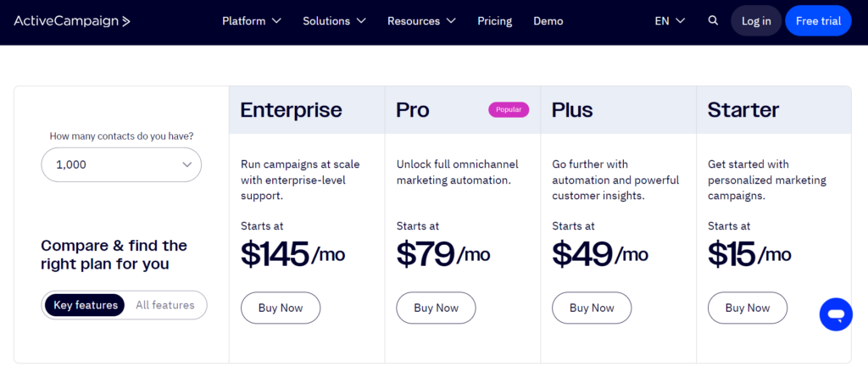The width and height of the screenshot is (868, 372).
Task: Start a Free trial
Action: point(818,21)
